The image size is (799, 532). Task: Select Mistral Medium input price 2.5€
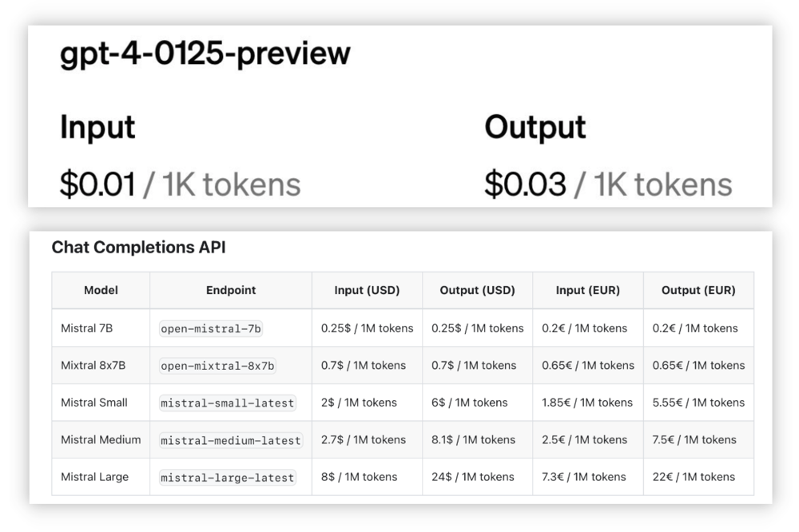click(585, 440)
